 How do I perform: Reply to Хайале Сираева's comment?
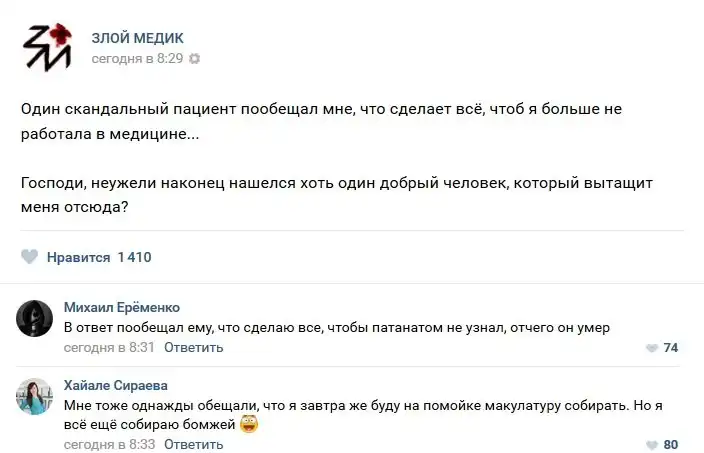(x=194, y=444)
